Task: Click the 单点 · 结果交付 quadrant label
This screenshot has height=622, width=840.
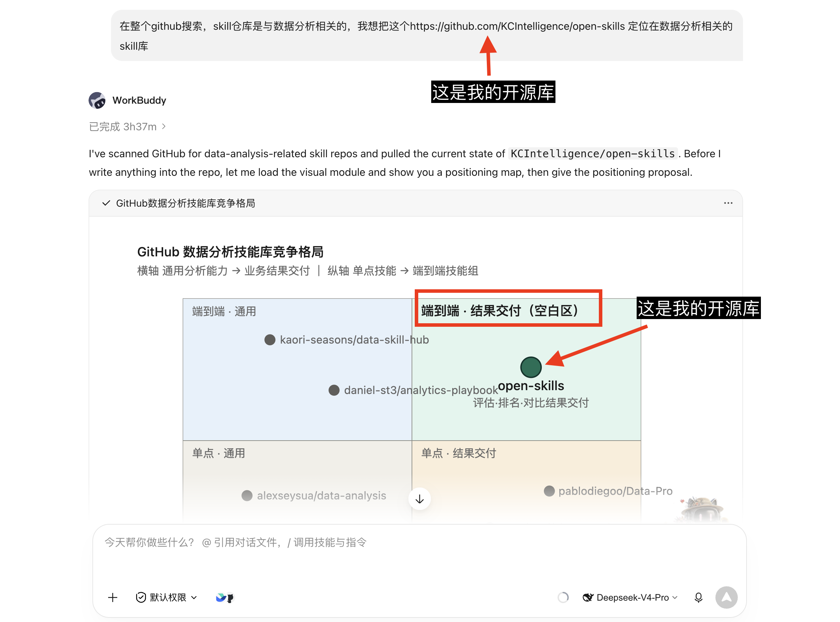Action: pos(458,453)
